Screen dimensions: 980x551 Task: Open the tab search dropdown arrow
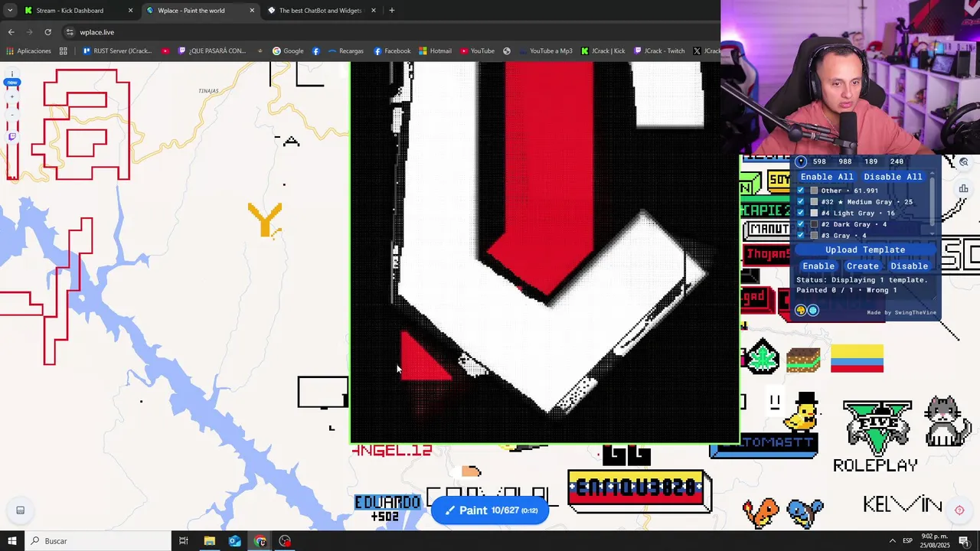coord(9,11)
